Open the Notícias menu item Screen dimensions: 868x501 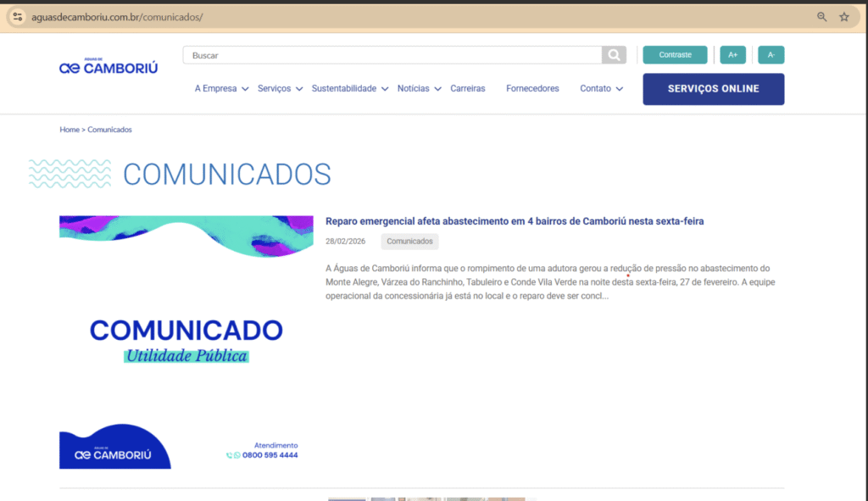[413, 88]
